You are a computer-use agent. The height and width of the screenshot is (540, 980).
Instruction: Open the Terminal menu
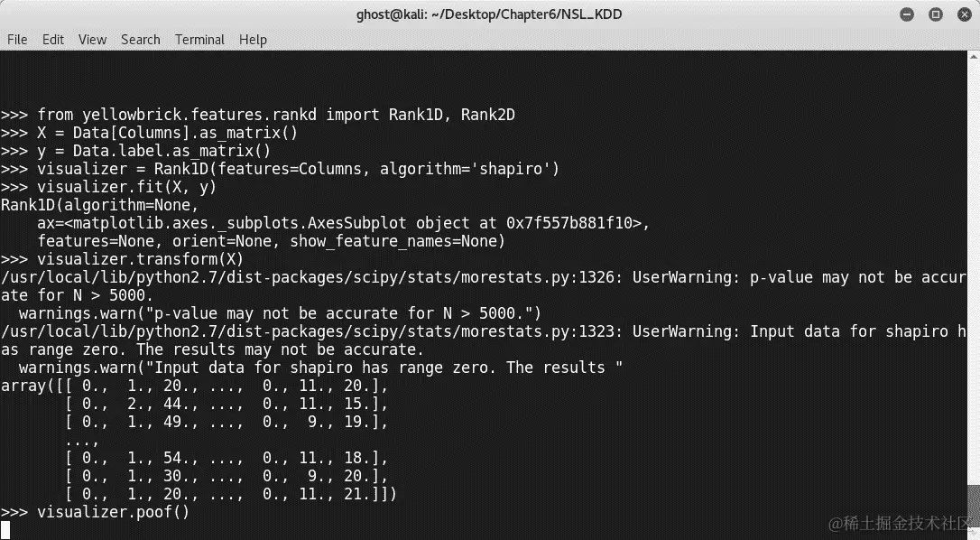coord(199,40)
